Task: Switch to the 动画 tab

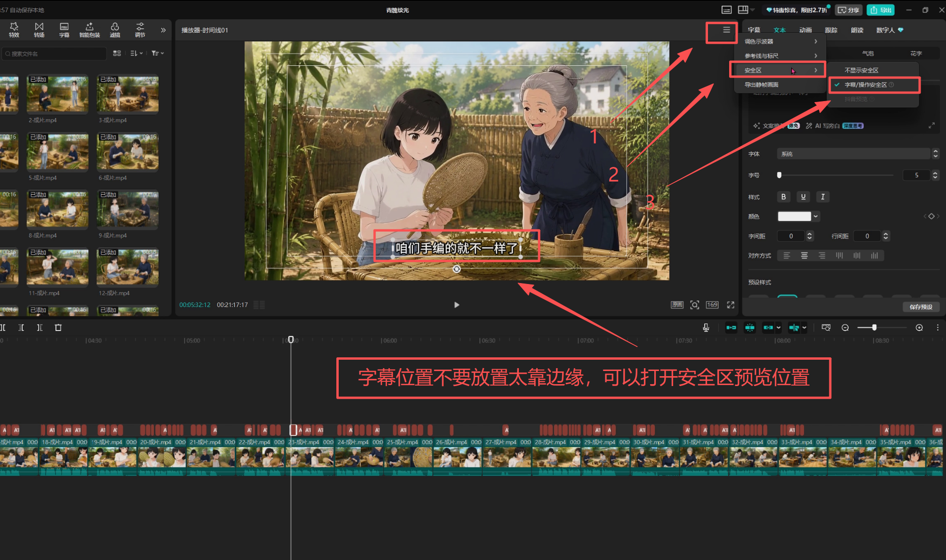Action: (x=805, y=30)
